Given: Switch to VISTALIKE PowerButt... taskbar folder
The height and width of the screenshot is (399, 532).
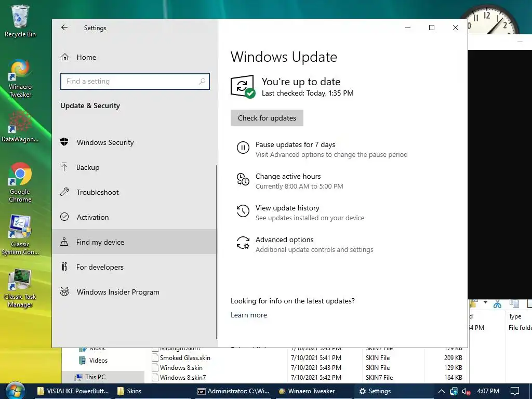Looking at the screenshot, I should tap(73, 391).
